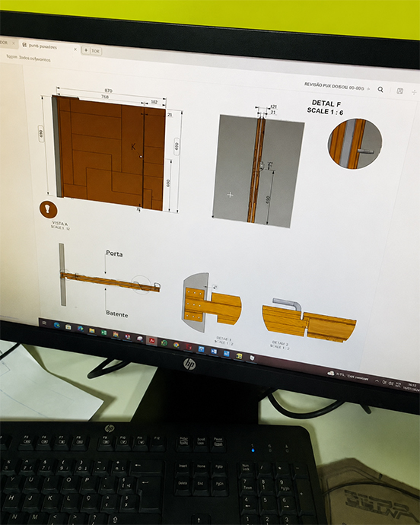Image resolution: width=420 pixels, height=525 pixels.
Task: Open the green Excel icon on taskbar
Action: pos(103,332)
